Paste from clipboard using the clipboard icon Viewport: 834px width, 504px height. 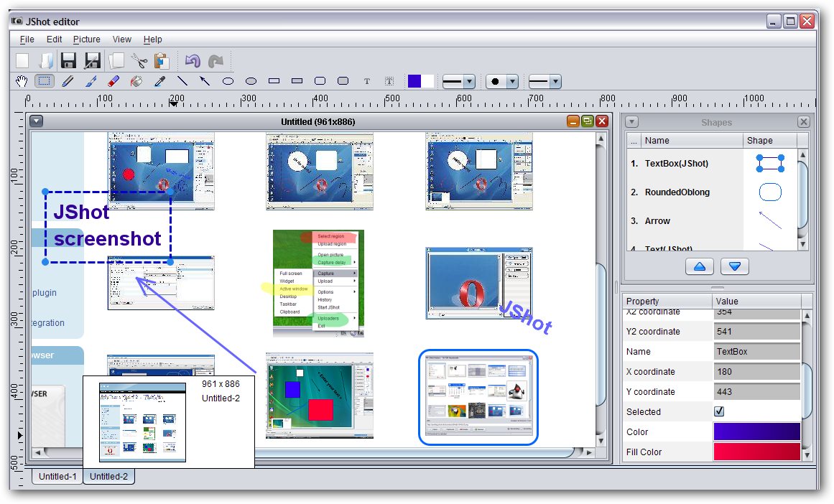[162, 60]
